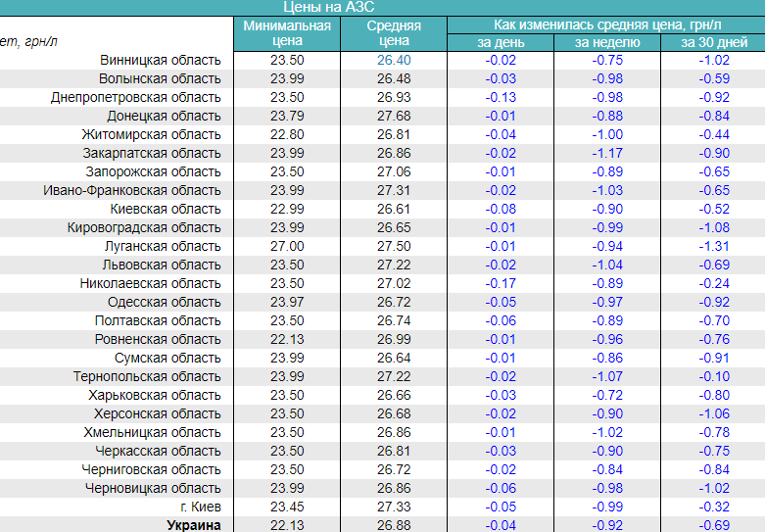Click the Средняя цена column header
This screenshot has height=532, width=765.
click(x=394, y=33)
